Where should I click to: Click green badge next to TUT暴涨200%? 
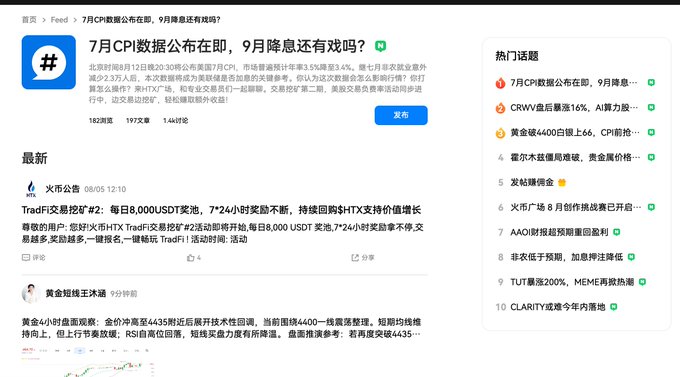[x=642, y=282]
